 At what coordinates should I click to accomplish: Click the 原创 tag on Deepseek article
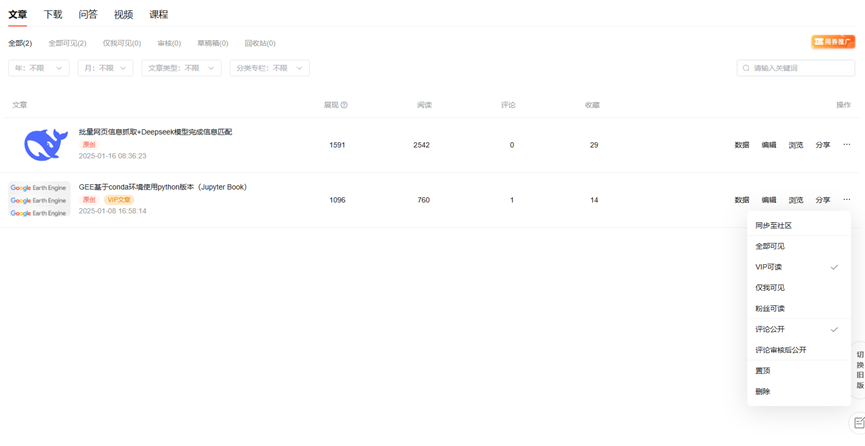[x=89, y=145]
